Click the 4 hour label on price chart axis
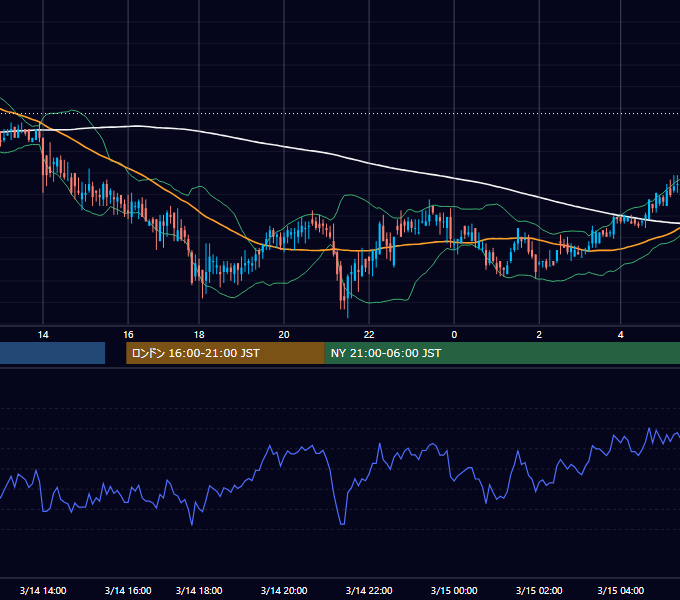The image size is (680, 600). click(621, 335)
